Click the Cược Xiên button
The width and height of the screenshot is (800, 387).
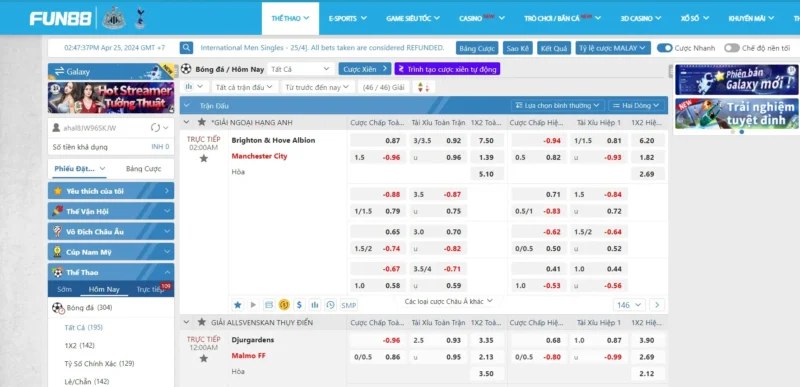364,69
